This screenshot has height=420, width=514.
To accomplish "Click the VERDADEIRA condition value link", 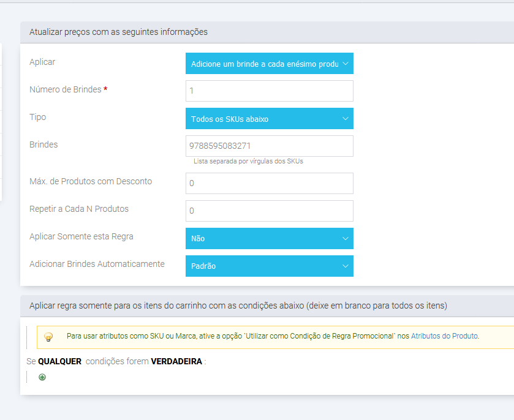I will (176, 361).
